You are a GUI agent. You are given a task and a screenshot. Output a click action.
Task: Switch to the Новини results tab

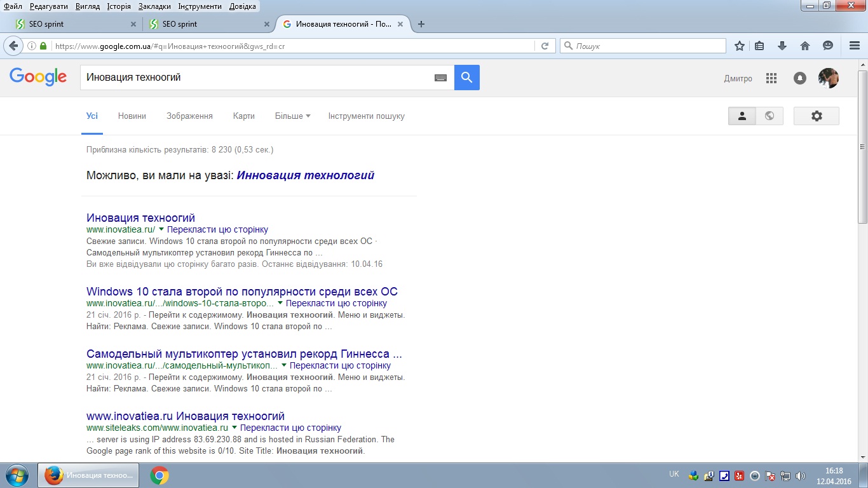point(132,116)
